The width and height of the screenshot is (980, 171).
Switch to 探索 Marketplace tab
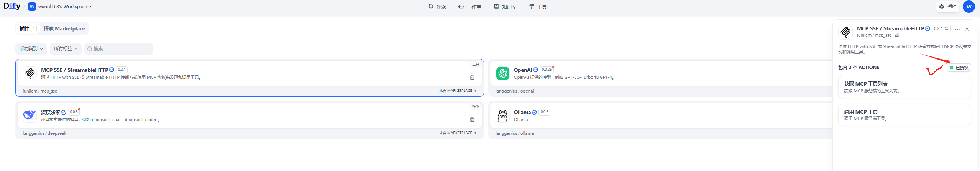(x=64, y=28)
